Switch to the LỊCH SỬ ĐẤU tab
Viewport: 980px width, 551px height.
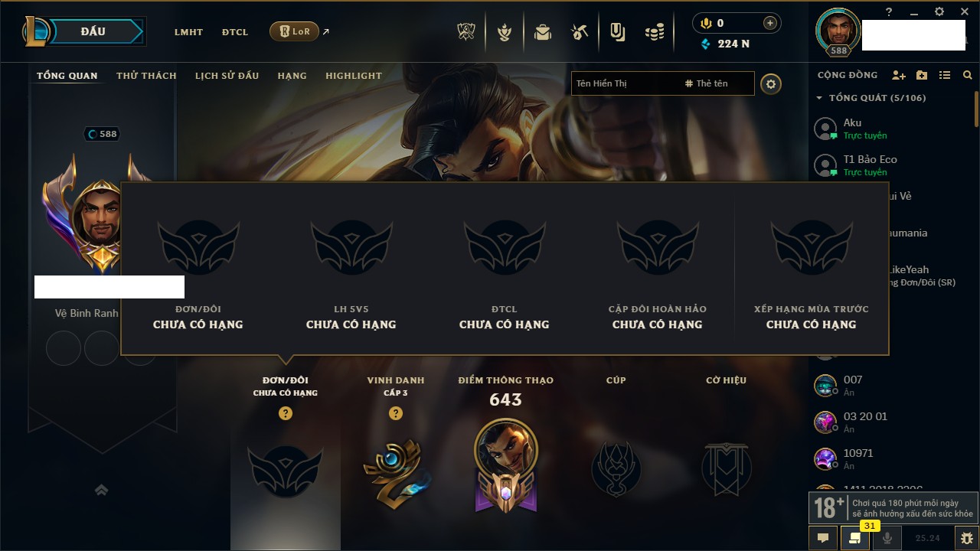tap(227, 76)
